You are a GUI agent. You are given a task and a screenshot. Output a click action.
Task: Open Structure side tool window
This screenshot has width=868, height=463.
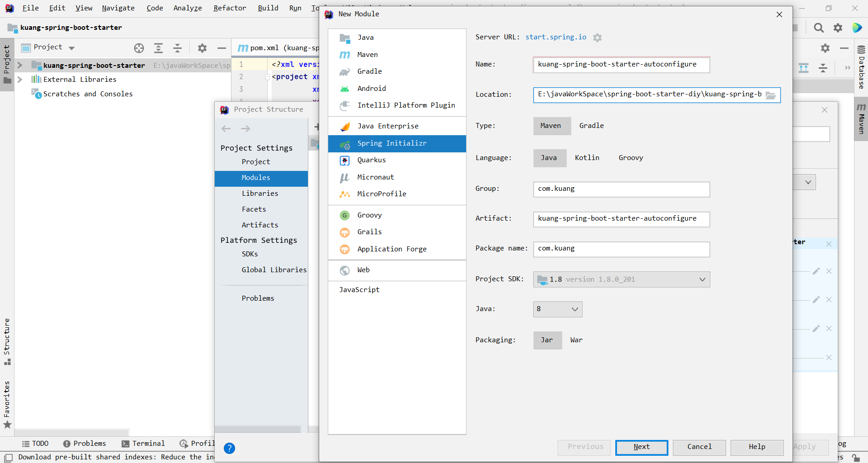7,342
